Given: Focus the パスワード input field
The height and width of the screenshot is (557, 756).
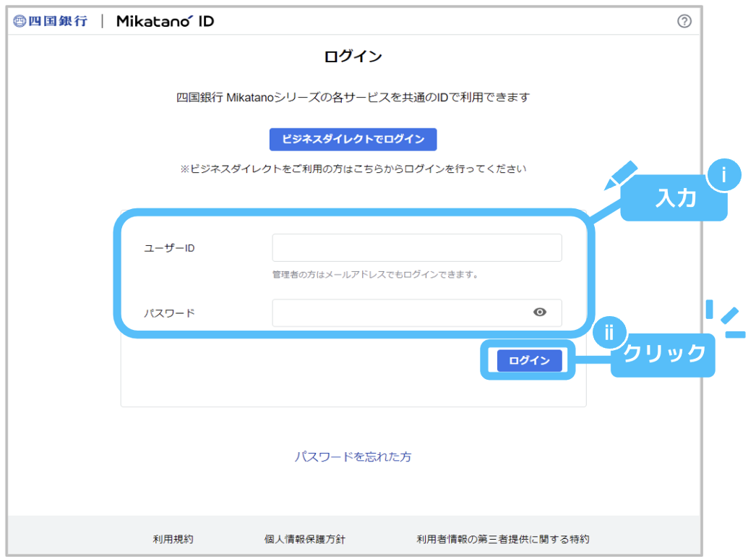Looking at the screenshot, I should [417, 312].
